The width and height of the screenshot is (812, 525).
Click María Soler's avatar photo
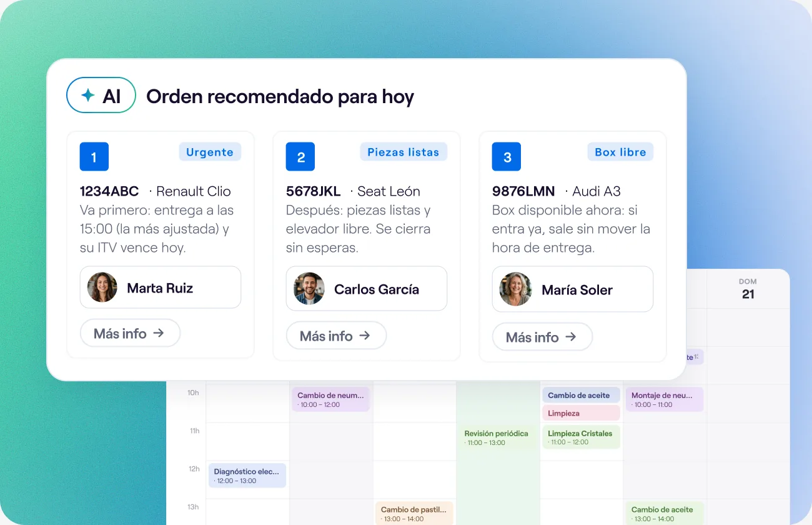[515, 289]
